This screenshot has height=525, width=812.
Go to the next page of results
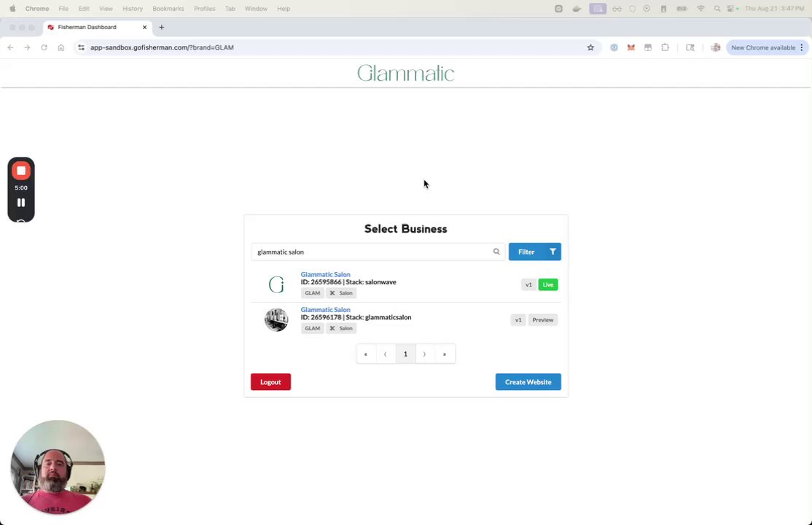click(425, 354)
